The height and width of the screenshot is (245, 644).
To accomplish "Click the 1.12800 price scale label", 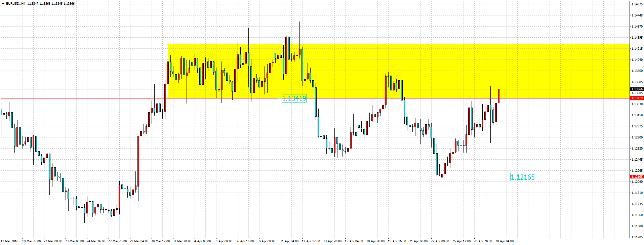I will pos(637,137).
